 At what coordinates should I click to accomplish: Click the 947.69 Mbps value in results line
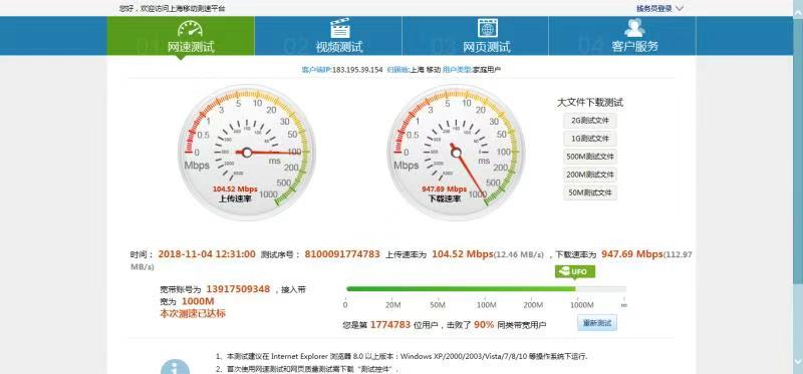tap(632, 254)
